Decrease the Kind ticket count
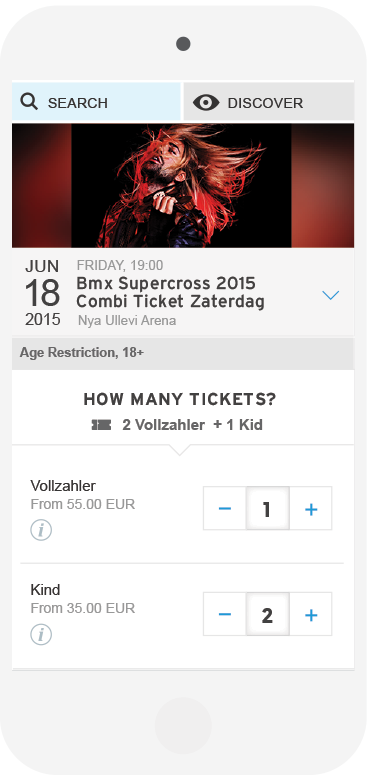 click(x=225, y=614)
